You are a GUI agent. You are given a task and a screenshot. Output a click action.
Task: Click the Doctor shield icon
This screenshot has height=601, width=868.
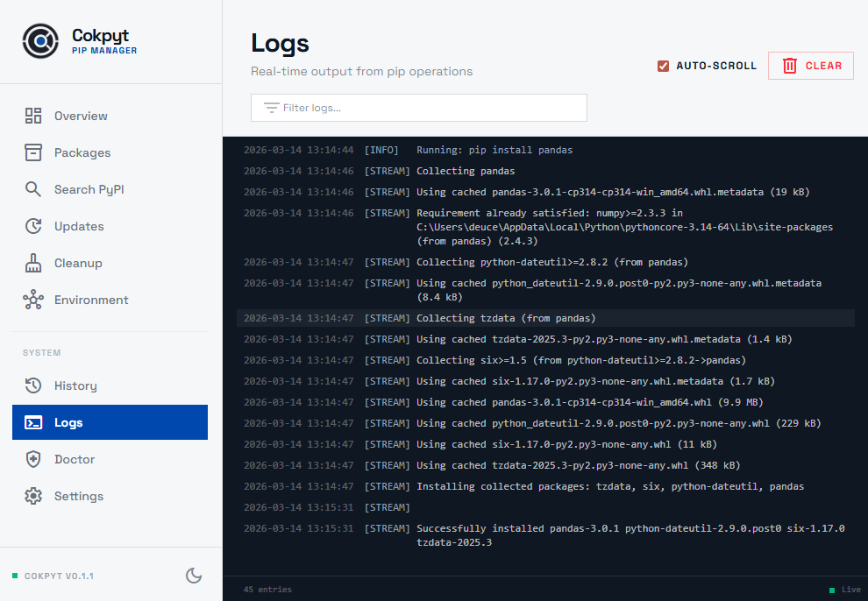pyautogui.click(x=33, y=458)
